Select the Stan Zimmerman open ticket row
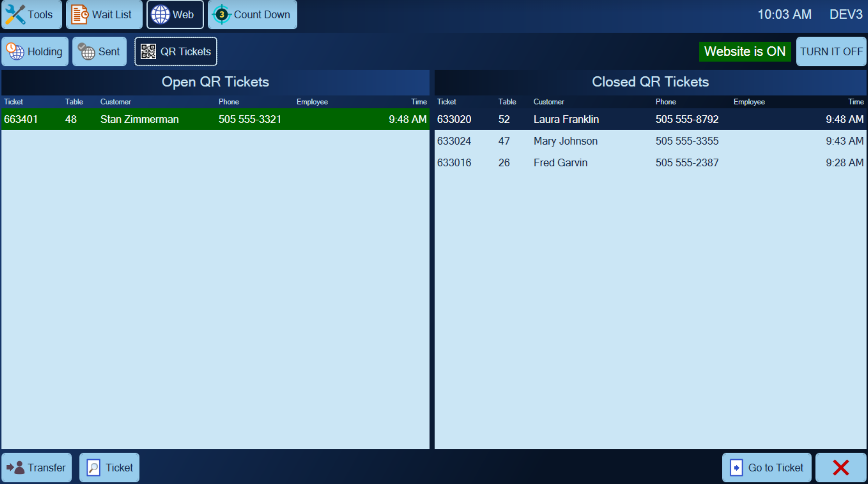 point(215,119)
